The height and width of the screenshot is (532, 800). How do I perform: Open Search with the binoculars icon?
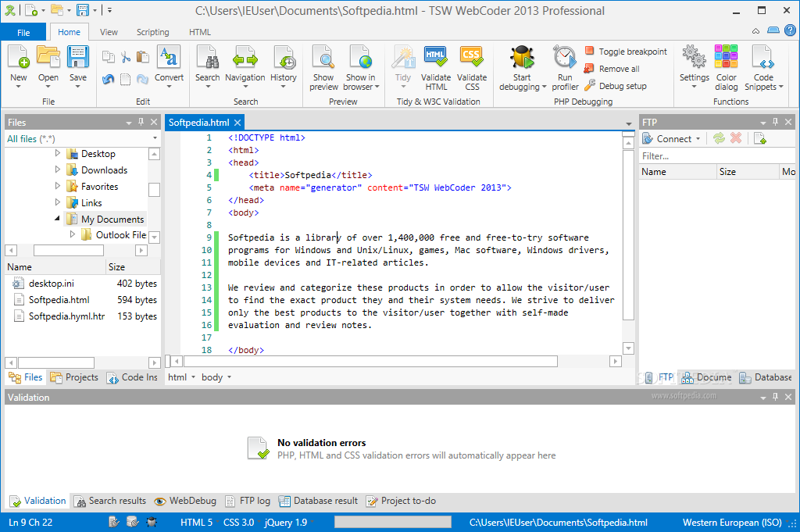207,56
